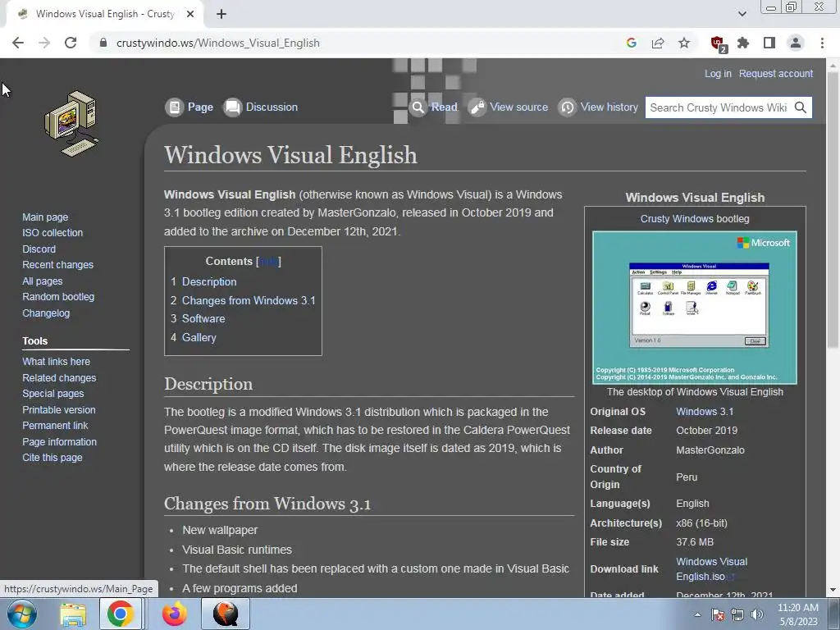Open Changelog sidebar link
This screenshot has height=630, width=840.
click(46, 313)
